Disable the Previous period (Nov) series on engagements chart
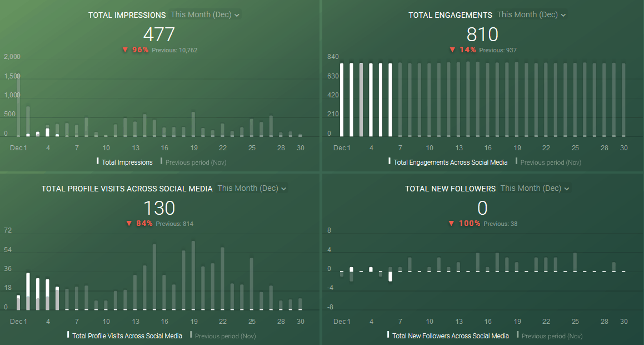Screen dimensions: 644x345 548,162
